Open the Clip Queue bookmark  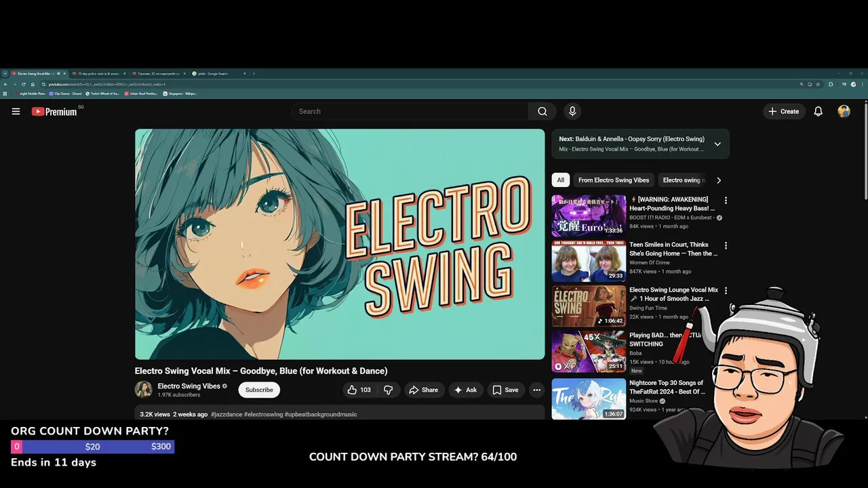coord(65,94)
